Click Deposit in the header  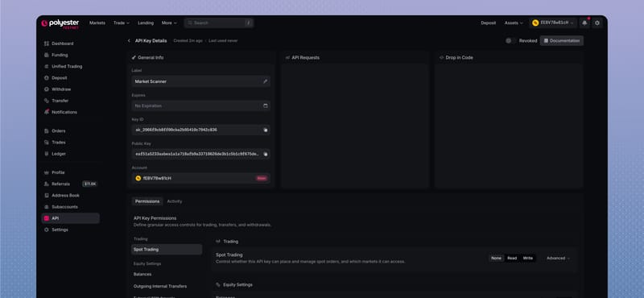[x=489, y=23]
